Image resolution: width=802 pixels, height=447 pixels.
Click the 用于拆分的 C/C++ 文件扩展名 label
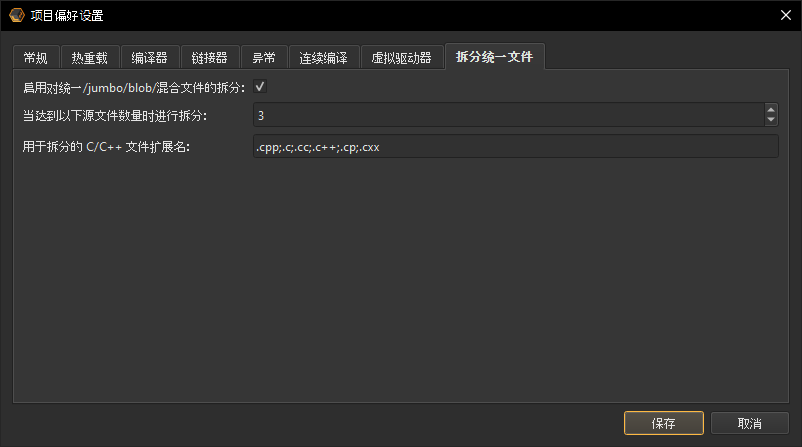click(x=106, y=147)
